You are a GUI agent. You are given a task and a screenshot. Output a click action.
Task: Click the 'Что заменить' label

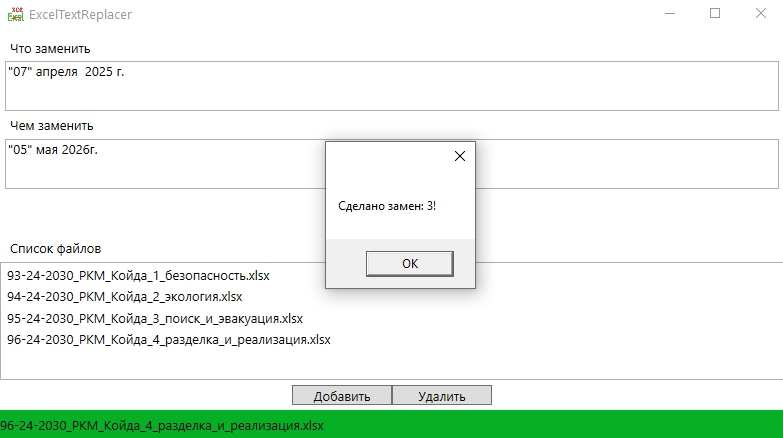pos(50,48)
